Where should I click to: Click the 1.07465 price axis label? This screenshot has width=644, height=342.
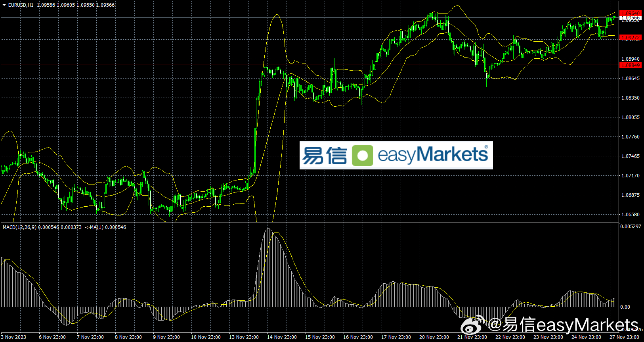tap(630, 156)
